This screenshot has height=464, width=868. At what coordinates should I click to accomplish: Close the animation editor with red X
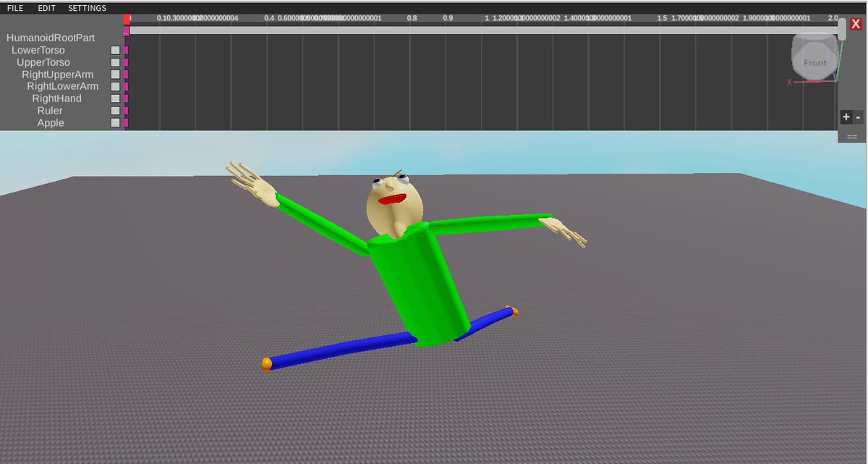tap(855, 24)
